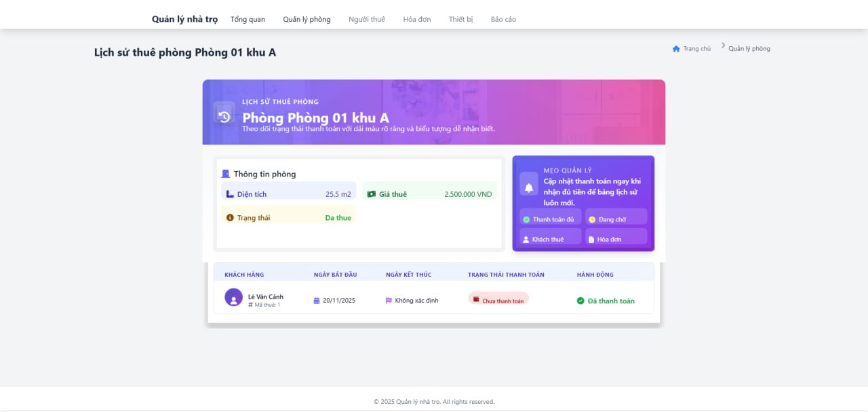Click the info icon beside Trạng thái row

click(229, 217)
